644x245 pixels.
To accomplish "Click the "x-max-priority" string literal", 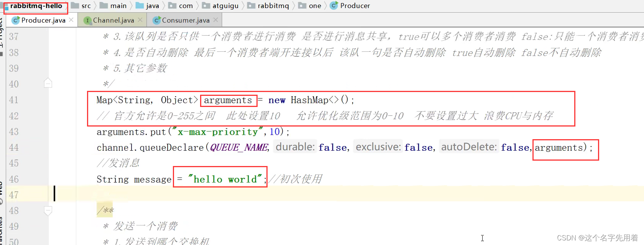I will pyautogui.click(x=217, y=132).
